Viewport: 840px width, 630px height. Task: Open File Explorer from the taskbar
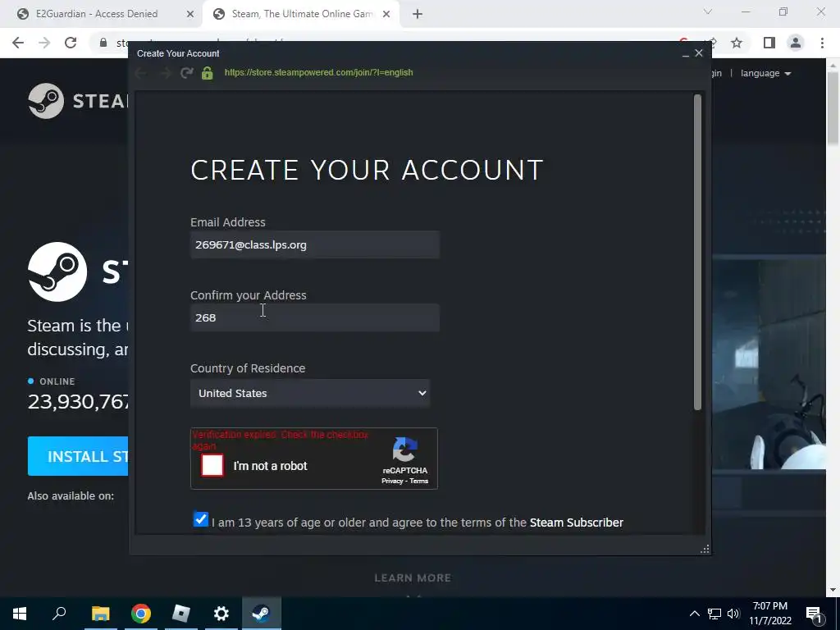(x=101, y=614)
